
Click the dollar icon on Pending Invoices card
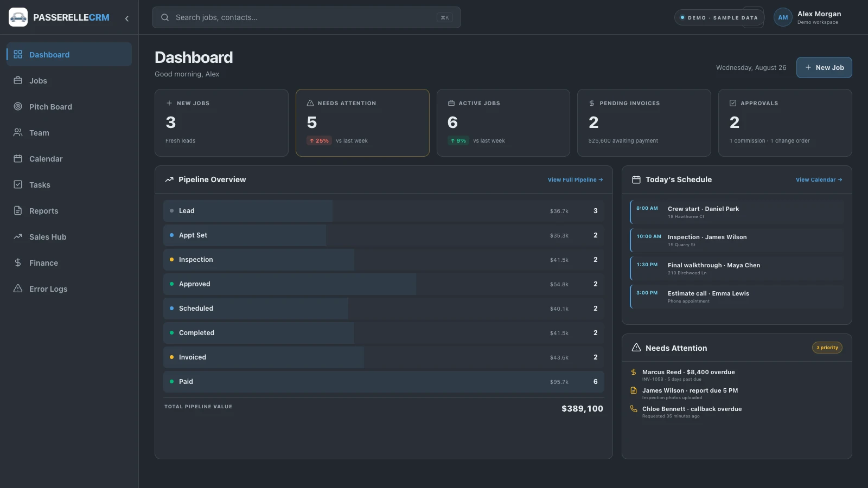592,103
